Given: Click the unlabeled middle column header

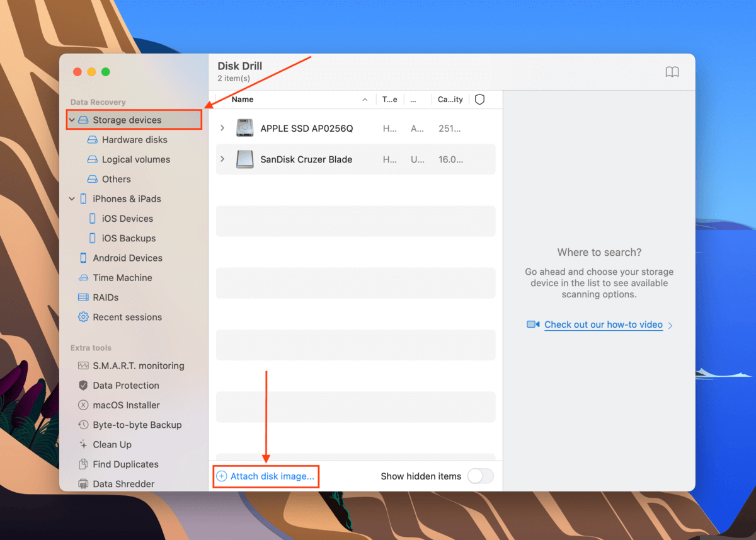Looking at the screenshot, I should point(413,100).
